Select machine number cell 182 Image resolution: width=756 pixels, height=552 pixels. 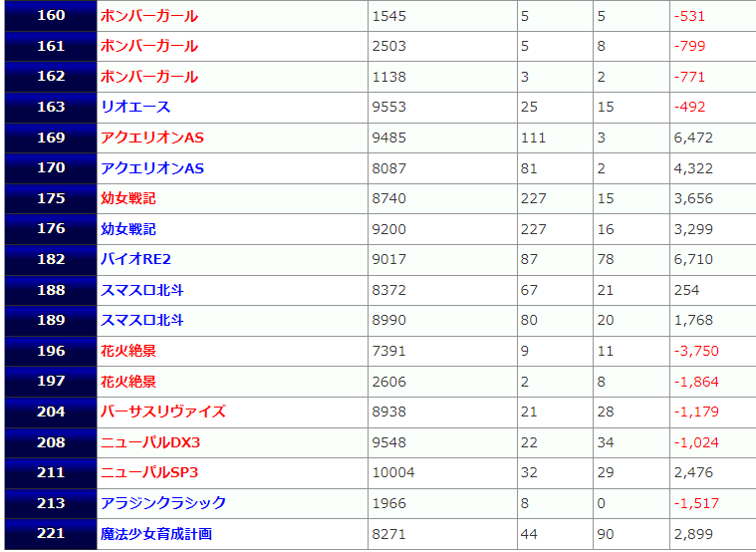click(x=51, y=259)
